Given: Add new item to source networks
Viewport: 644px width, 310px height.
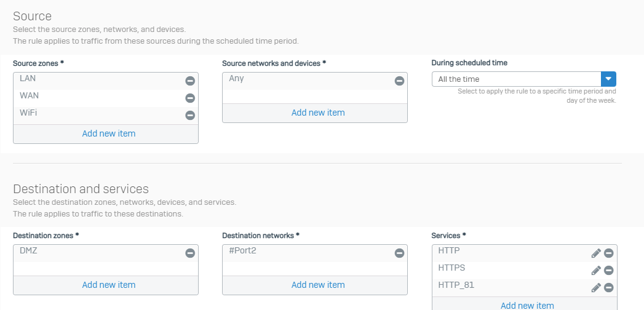Looking at the screenshot, I should (318, 113).
